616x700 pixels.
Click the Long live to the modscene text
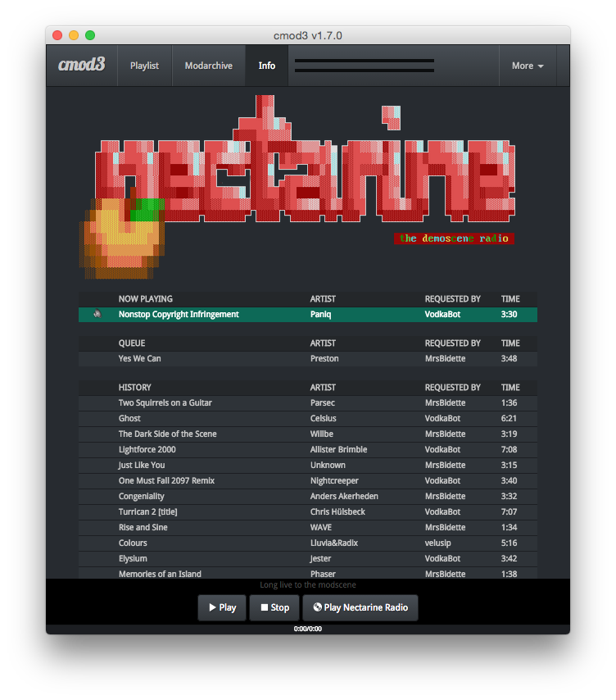click(308, 584)
